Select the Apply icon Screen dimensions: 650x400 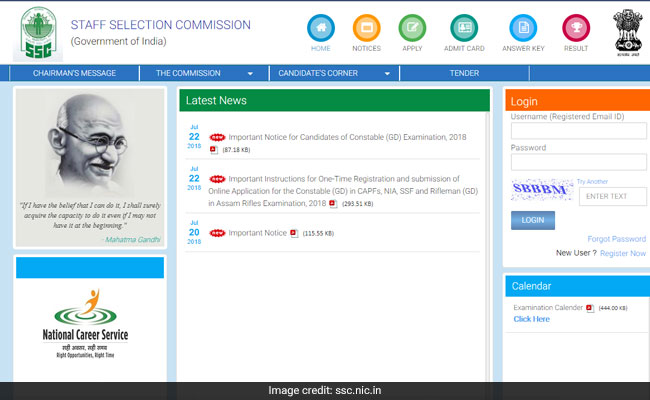pos(412,28)
